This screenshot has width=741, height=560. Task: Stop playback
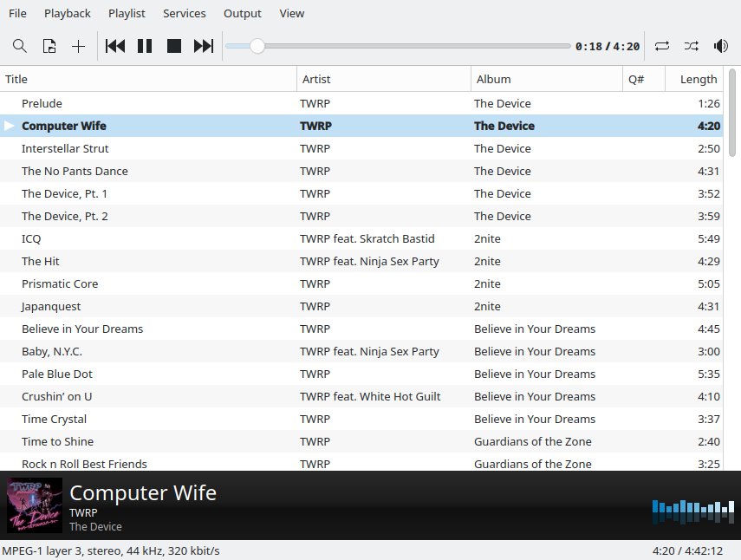pos(174,46)
